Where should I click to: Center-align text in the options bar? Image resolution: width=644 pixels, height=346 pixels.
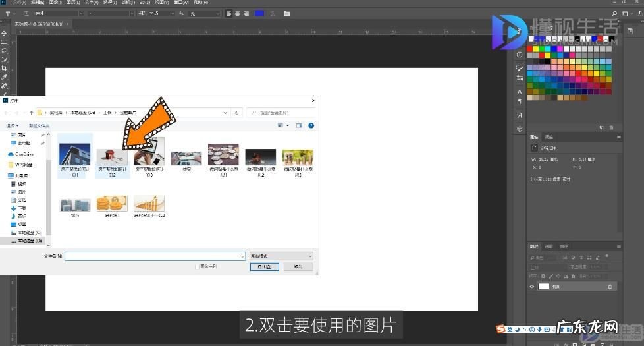pyautogui.click(x=238, y=14)
